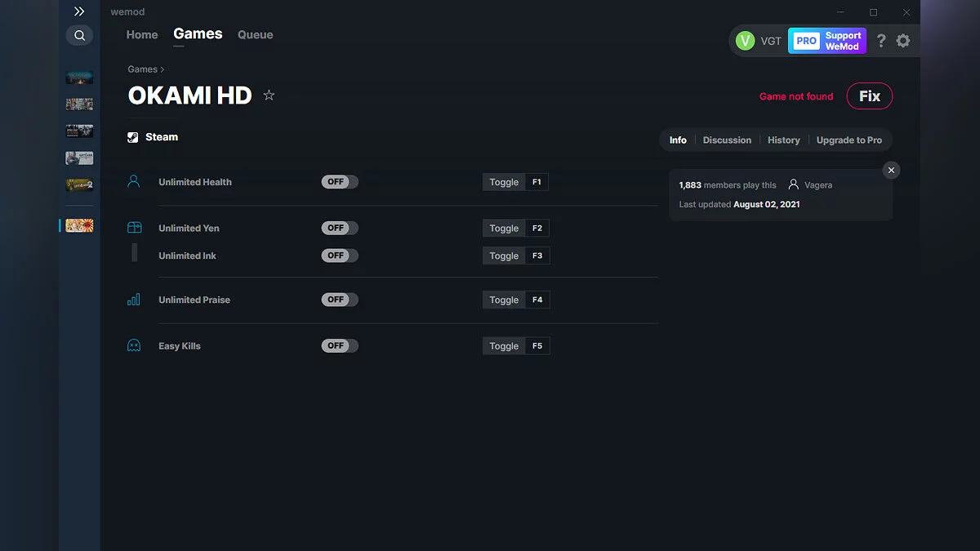Click the Unlimited Ink cheat label
This screenshot has height=551, width=980.
click(187, 256)
